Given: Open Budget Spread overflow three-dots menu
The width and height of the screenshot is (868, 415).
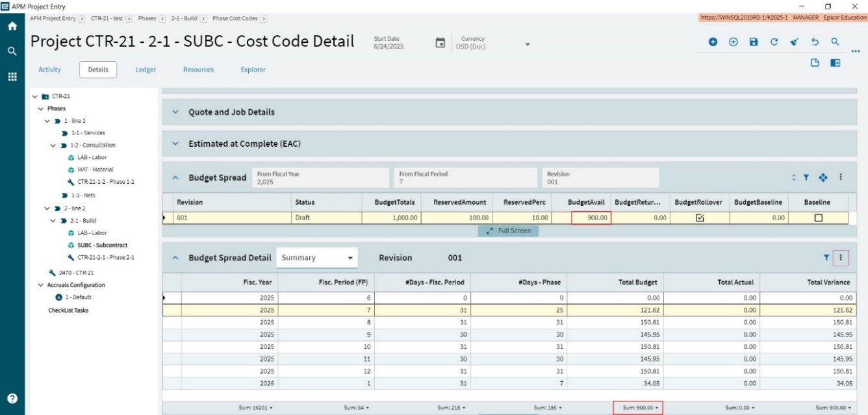Looking at the screenshot, I should click(841, 177).
